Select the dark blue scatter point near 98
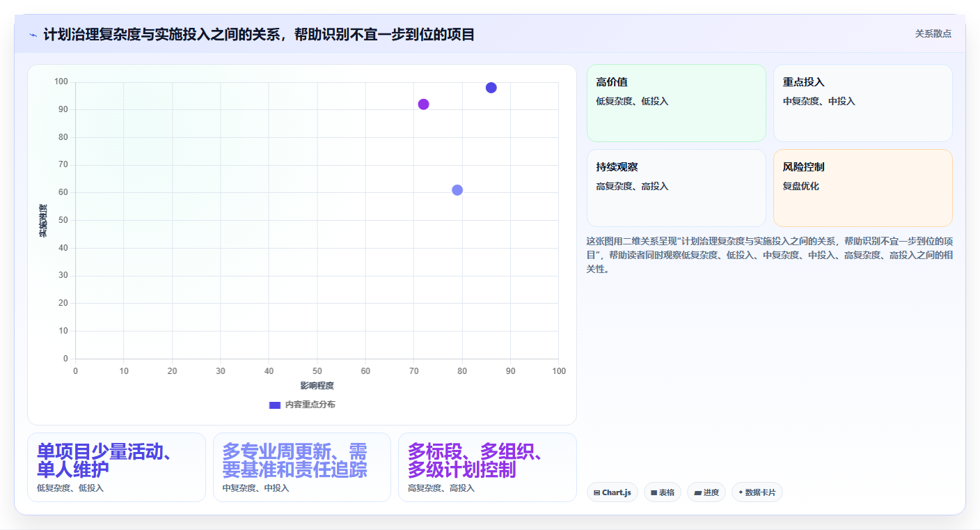 click(x=491, y=88)
